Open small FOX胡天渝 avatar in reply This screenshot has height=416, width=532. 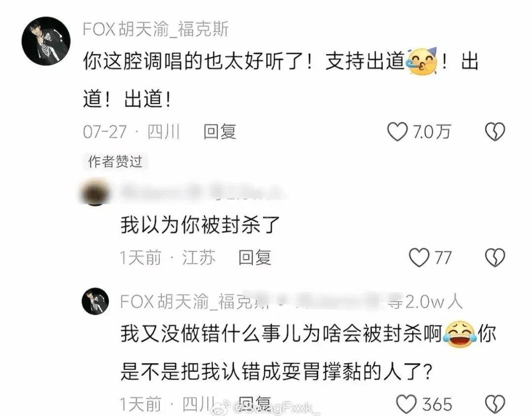[96, 301]
